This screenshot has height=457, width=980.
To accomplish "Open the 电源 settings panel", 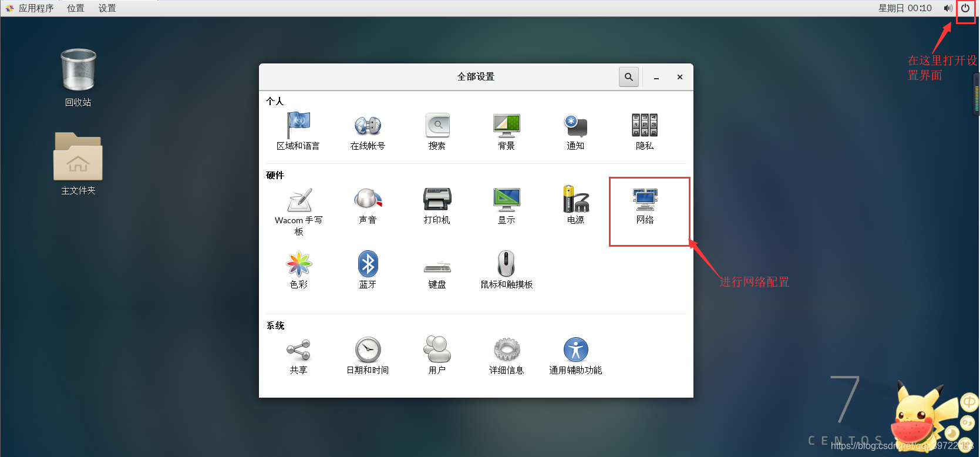I will [x=575, y=206].
